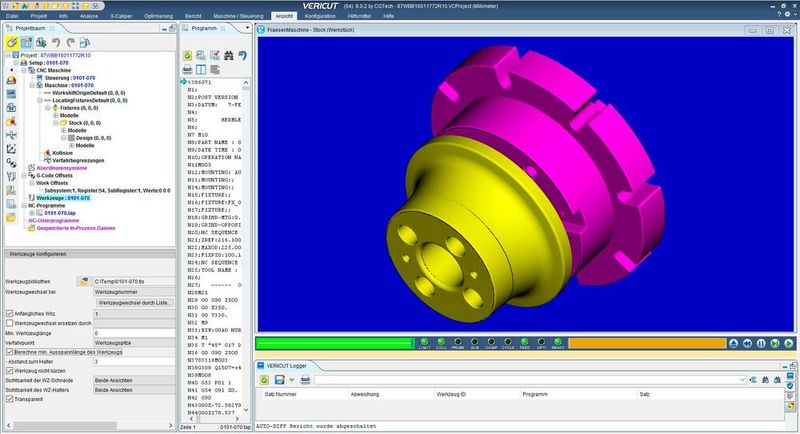This screenshot has height=434, width=800.
Task: Click the PROBE status light
Action: click(x=458, y=342)
